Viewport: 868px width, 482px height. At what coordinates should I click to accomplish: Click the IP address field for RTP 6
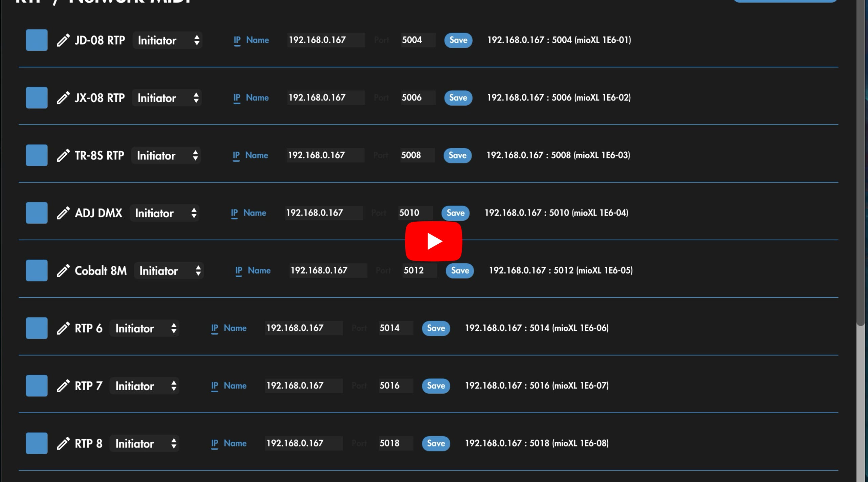(x=304, y=328)
